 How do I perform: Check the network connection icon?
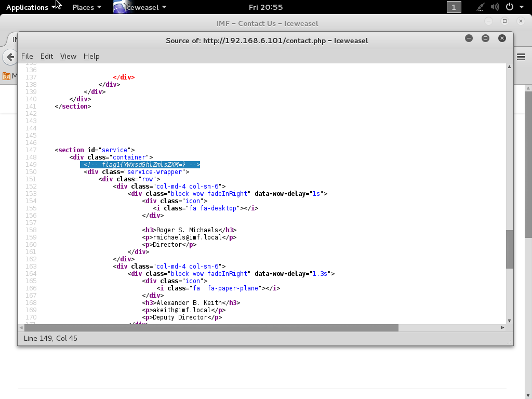(479, 7)
